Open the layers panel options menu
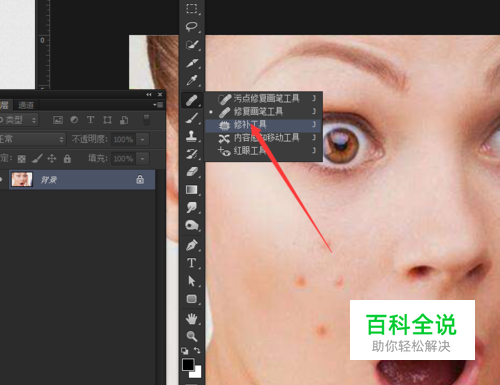The image size is (500, 385). point(159,105)
